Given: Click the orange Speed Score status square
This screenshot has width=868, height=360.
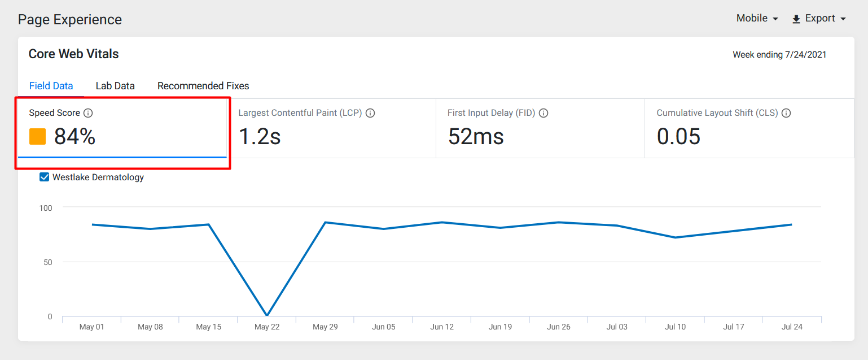Looking at the screenshot, I should coord(37,136).
